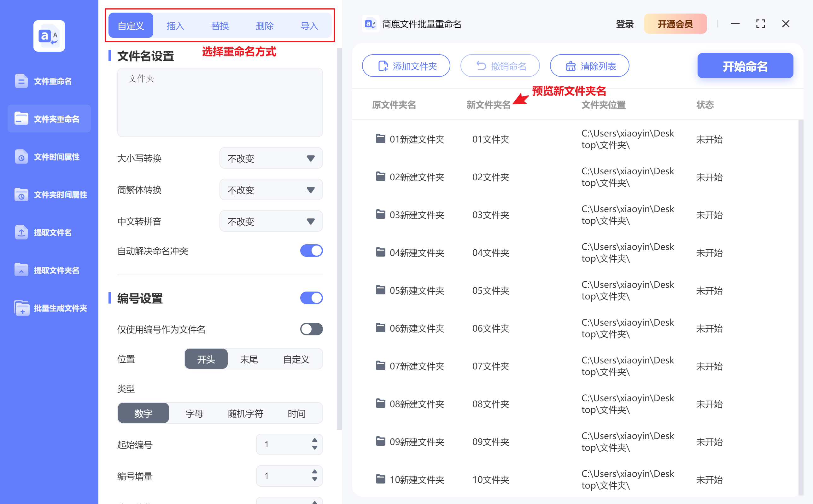Switch to the 插入 tab
813x504 pixels.
click(x=175, y=25)
